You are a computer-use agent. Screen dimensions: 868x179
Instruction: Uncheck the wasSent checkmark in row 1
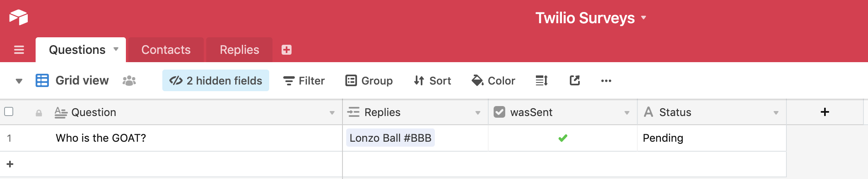point(562,138)
